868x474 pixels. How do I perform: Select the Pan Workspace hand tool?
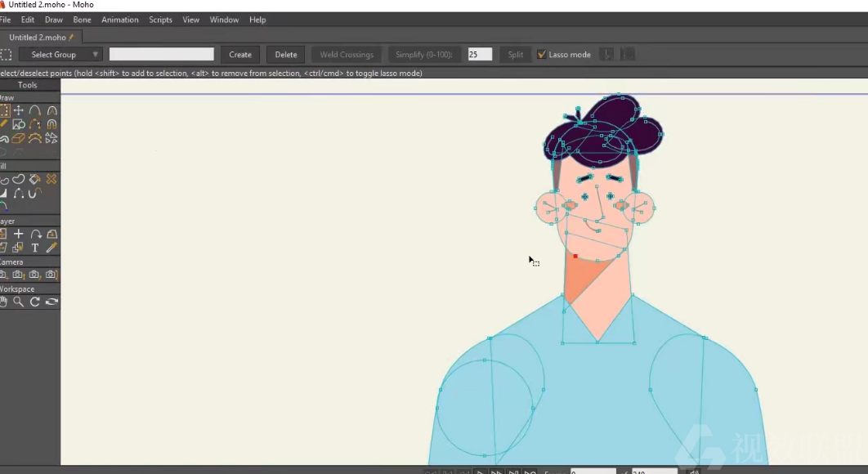pos(4,302)
